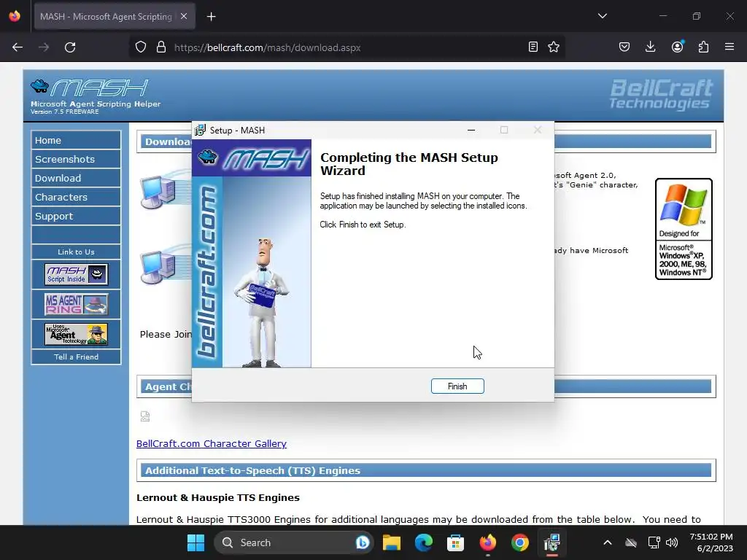Click the Tell a Friend sidebar link

76,357
